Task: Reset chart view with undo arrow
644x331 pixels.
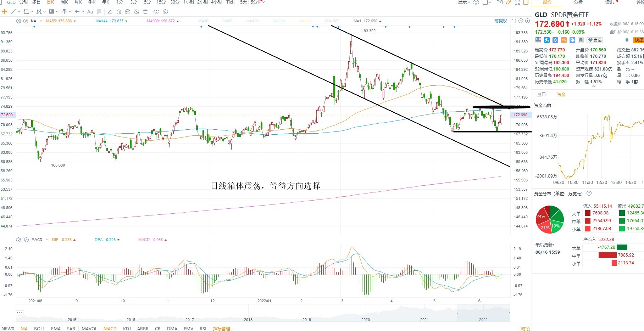Action: [x=514, y=21]
